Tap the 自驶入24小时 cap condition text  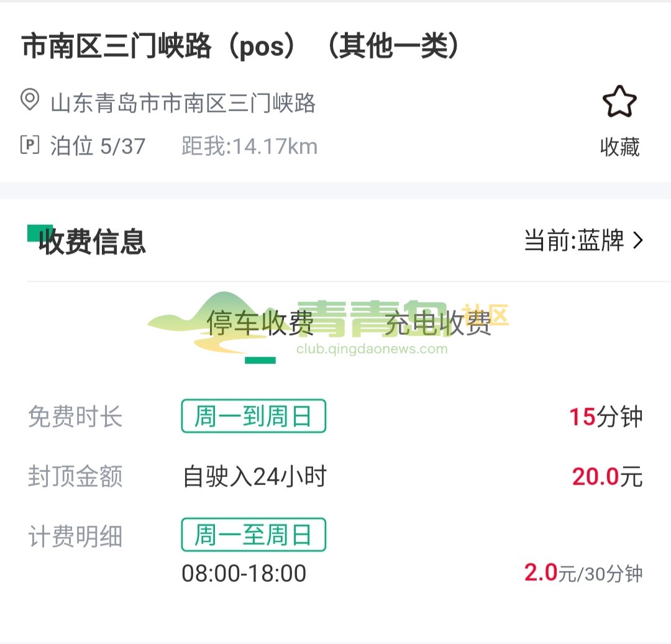255,477
